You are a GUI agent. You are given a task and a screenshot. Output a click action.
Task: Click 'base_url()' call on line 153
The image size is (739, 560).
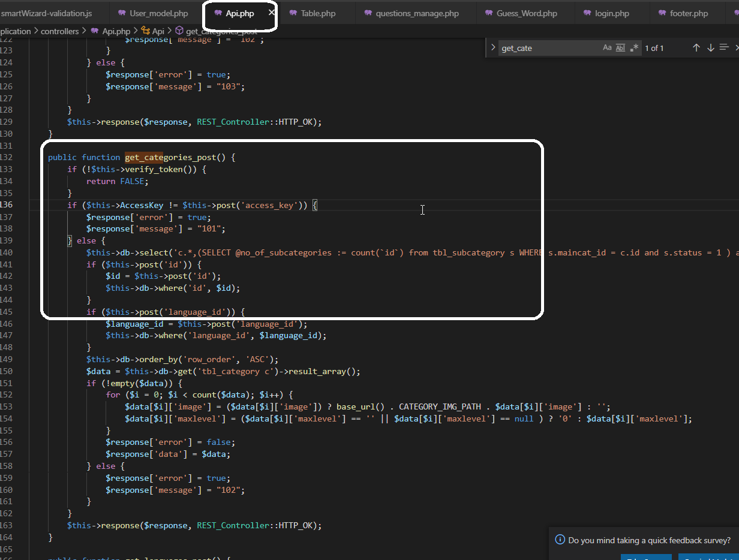361,407
